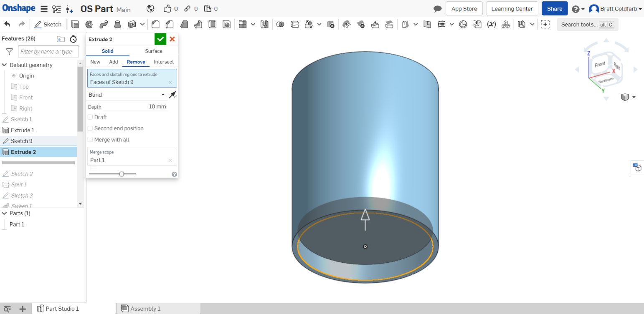Select the Boolean tool
The height and width of the screenshot is (314, 644).
[x=281, y=24]
